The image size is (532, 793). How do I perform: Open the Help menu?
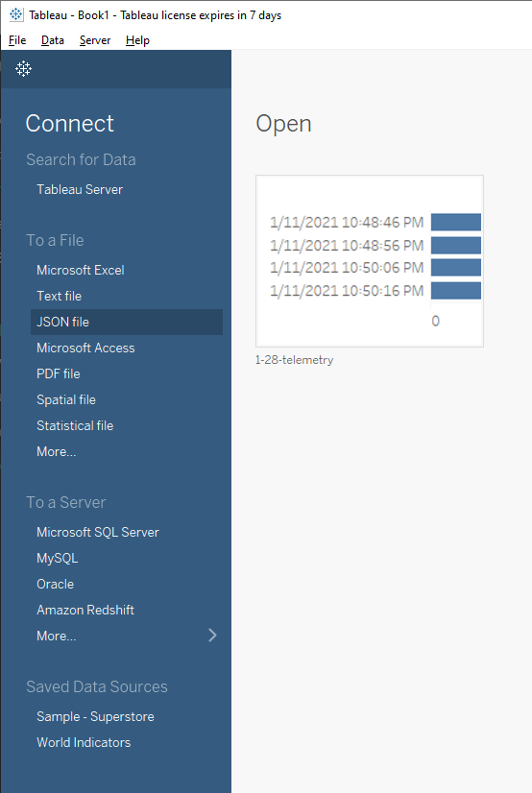coord(137,40)
